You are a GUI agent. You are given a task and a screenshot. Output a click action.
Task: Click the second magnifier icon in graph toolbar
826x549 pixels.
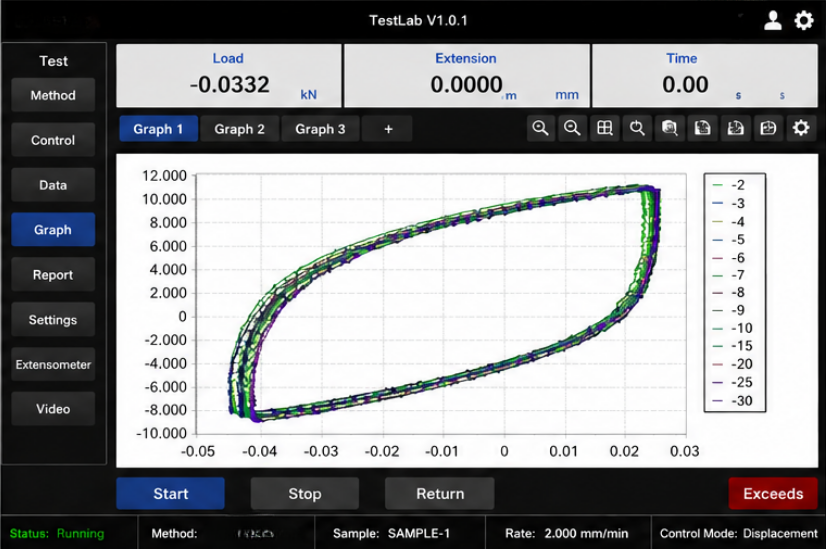coord(573,128)
